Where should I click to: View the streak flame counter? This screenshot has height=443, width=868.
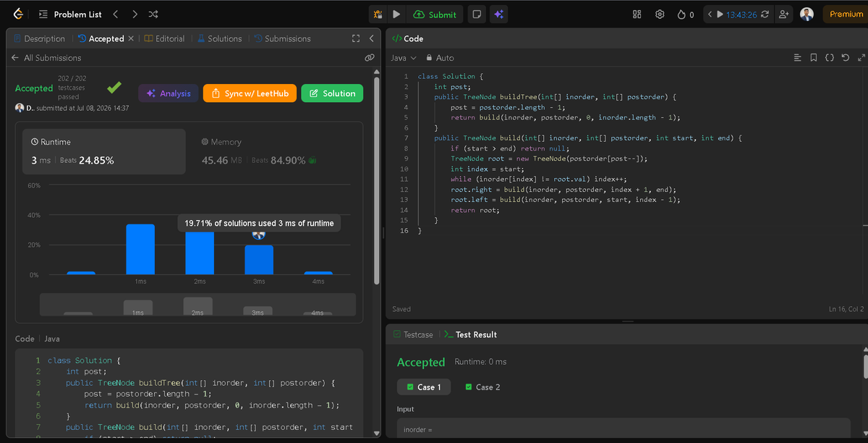686,14
